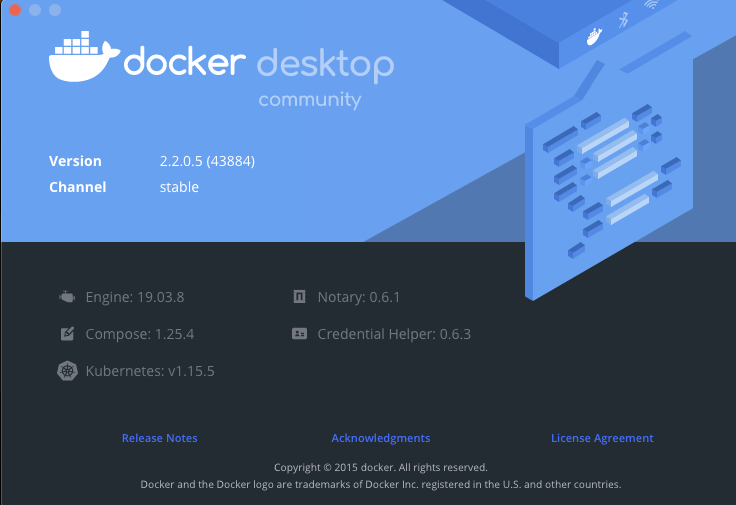Click the Docker whale logo
Image resolution: width=736 pixels, height=505 pixels.
click(x=84, y=56)
